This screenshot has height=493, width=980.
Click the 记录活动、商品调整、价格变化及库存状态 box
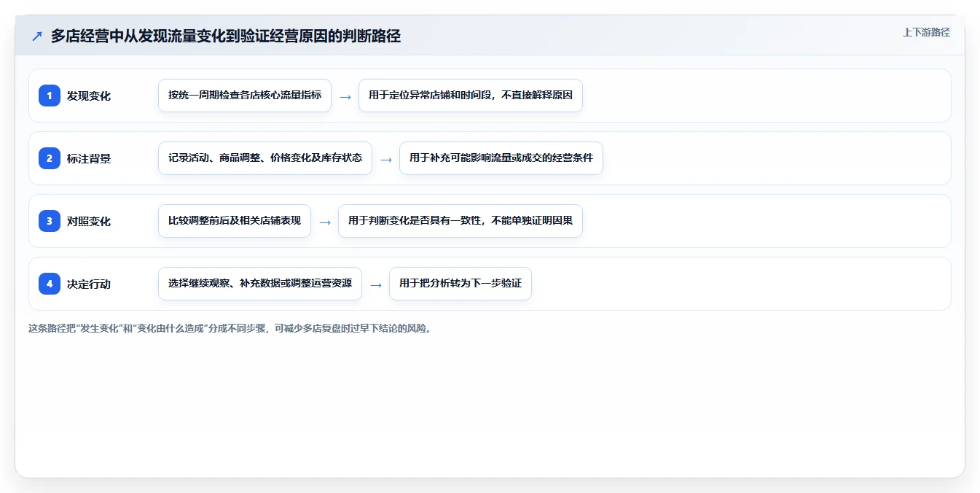[265, 158]
